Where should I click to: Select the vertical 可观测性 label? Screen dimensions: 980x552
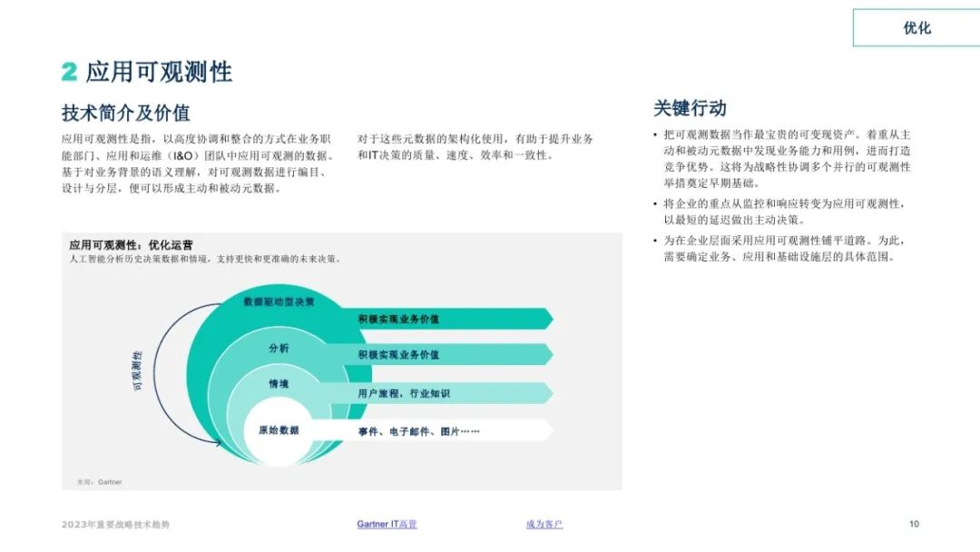138,370
